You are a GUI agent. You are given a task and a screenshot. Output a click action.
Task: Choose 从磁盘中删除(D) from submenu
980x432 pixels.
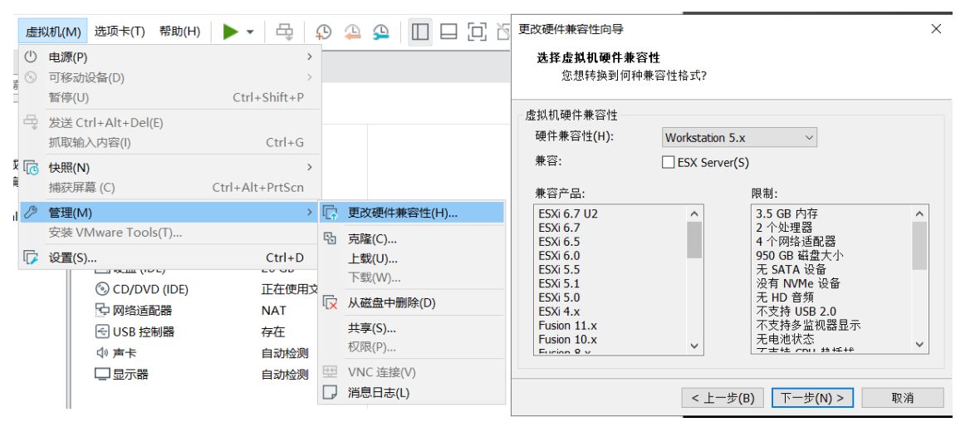[411, 303]
